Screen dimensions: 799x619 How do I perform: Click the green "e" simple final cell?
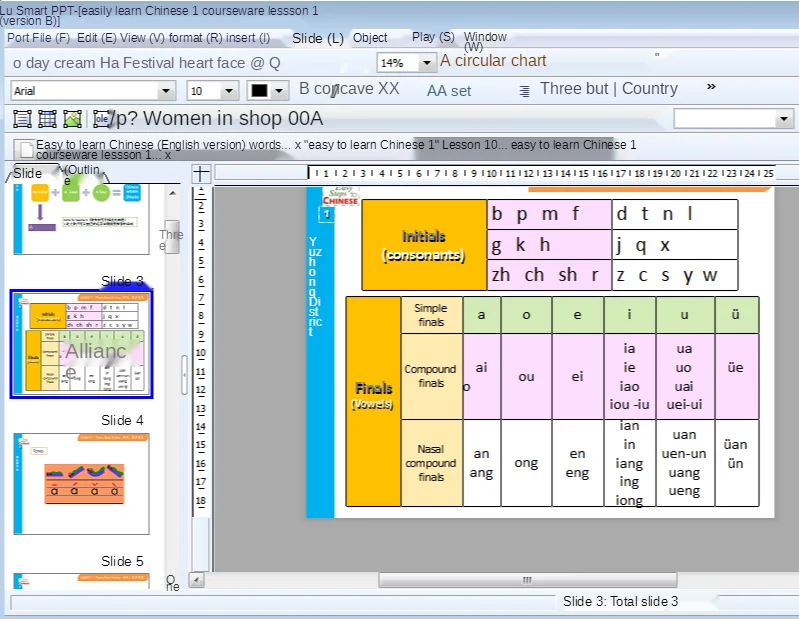(577, 315)
